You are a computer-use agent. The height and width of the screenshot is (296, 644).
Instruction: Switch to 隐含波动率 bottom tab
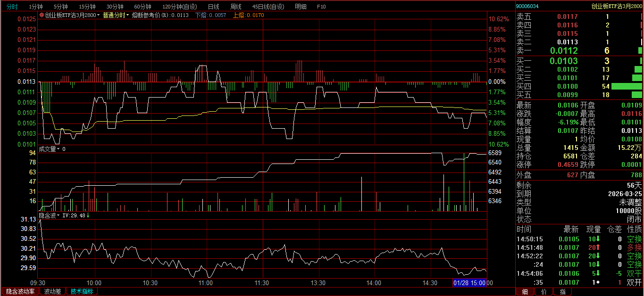tap(20, 291)
